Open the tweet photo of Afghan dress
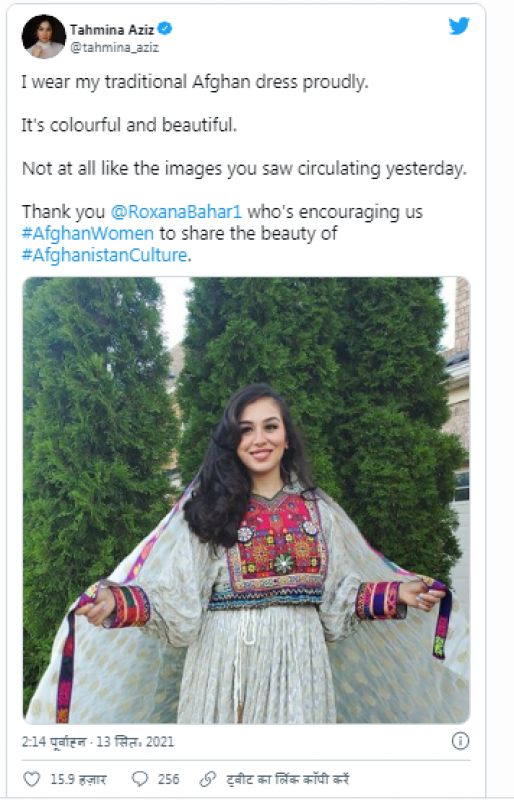 [x=246, y=500]
